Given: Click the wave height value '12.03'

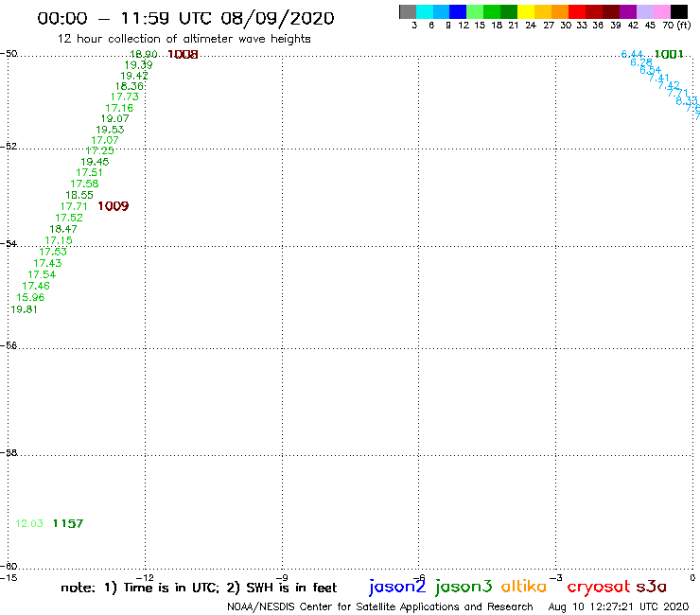Looking at the screenshot, I should click(29, 523).
